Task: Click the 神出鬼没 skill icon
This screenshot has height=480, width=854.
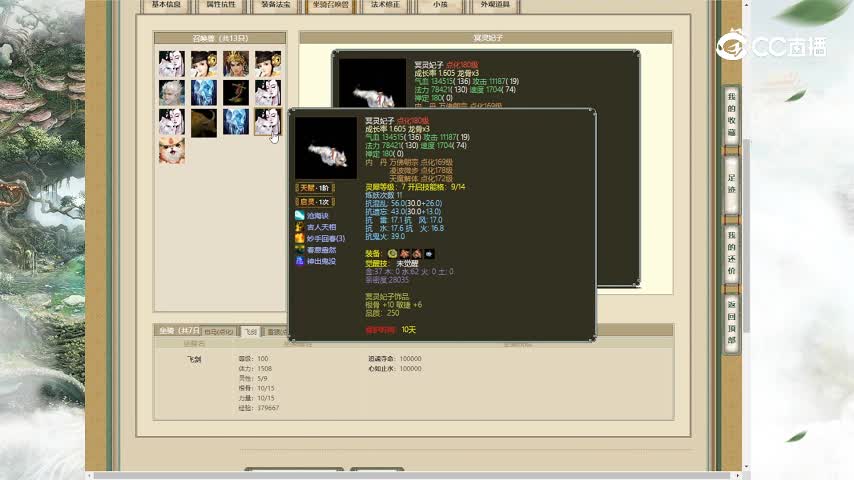Action: [300, 261]
